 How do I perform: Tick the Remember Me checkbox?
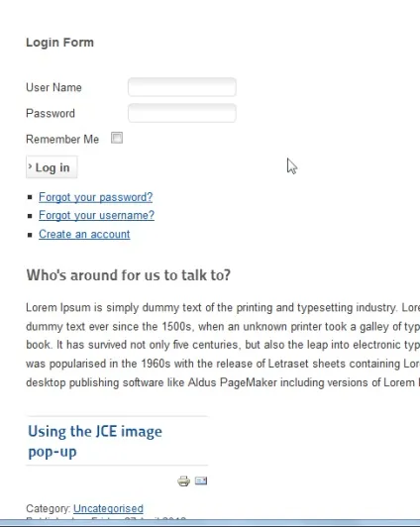(x=117, y=138)
